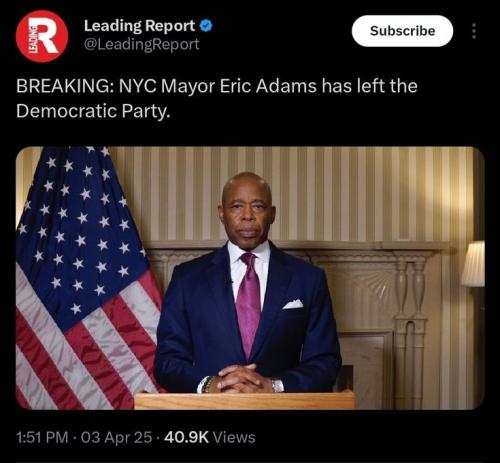Click the Views label beside the count
500x463 pixels.
point(234,437)
